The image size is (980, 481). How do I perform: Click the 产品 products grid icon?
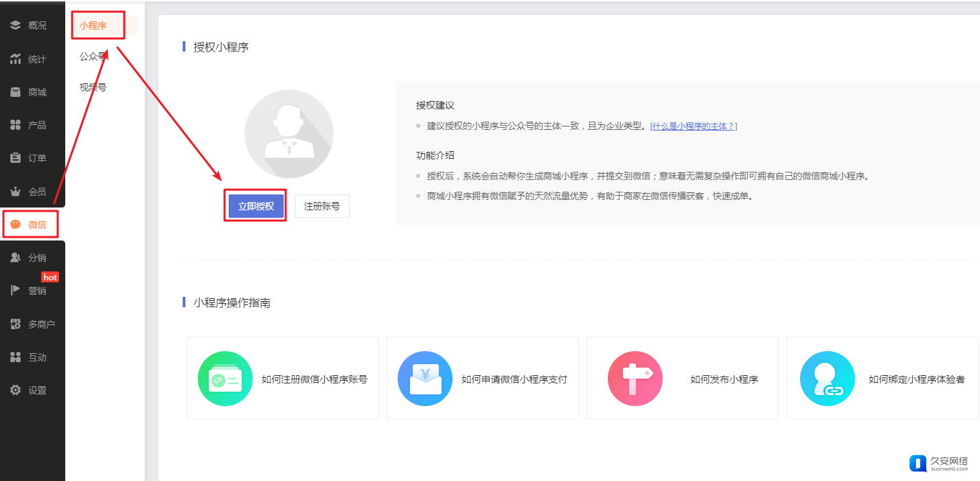pos(15,125)
